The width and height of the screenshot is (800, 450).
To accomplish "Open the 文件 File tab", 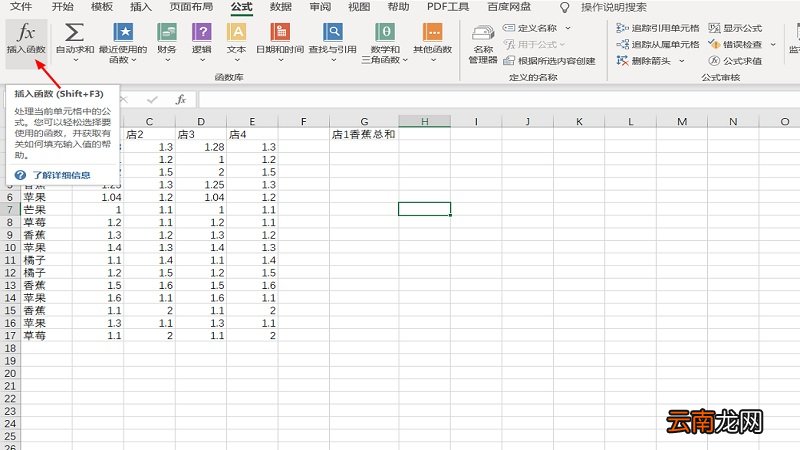I will click(x=21, y=7).
